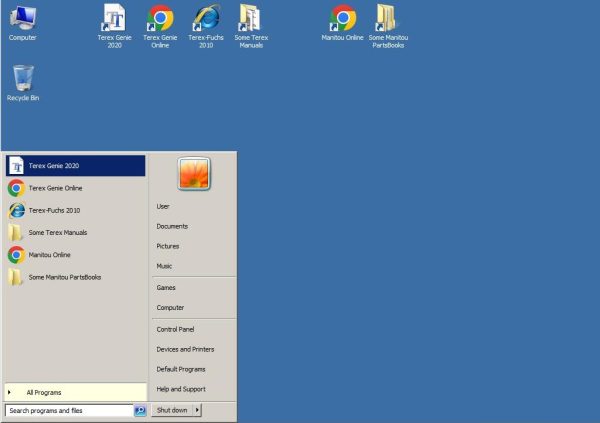Viewport: 600px width, 423px height.
Task: Select Some Terex Manuals desktop folder
Action: click(251, 26)
